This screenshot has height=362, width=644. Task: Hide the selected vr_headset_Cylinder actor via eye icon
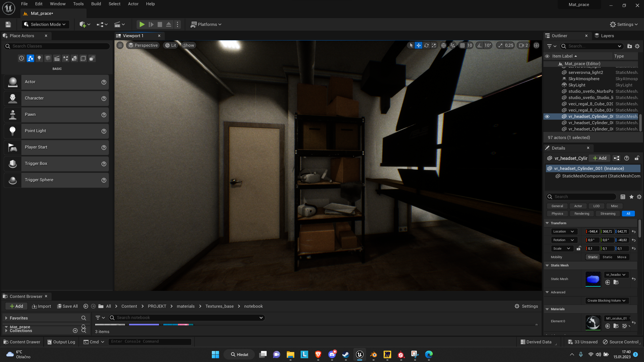547,116
